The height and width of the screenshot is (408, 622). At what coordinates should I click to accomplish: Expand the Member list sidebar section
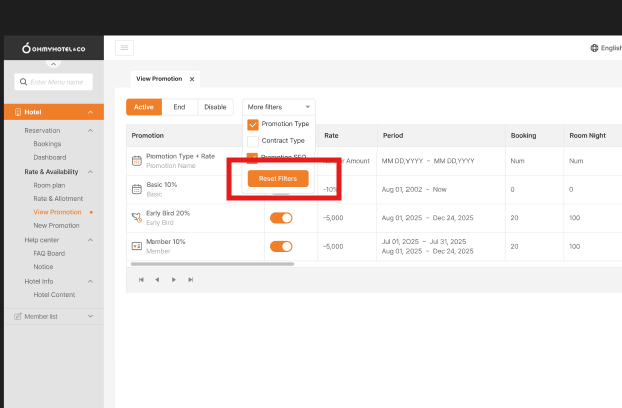click(90, 316)
